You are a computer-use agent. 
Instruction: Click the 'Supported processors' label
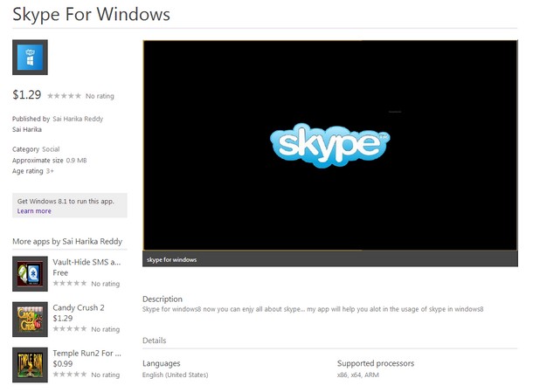coord(376,363)
